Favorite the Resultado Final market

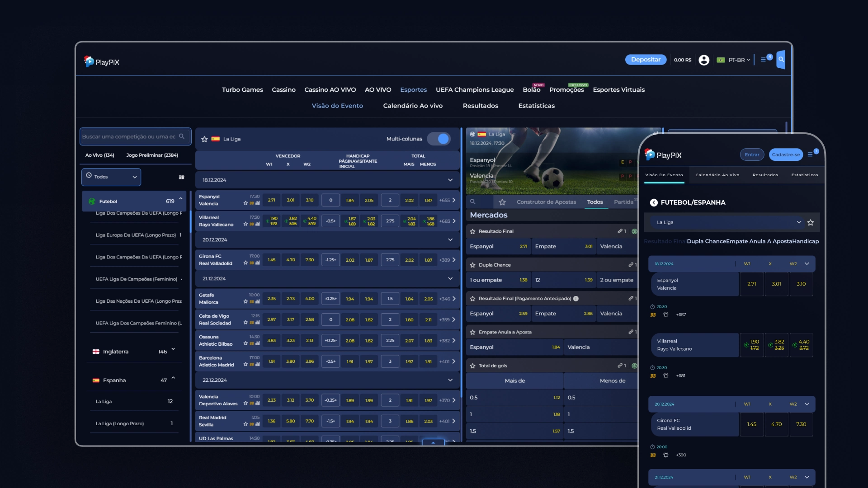point(472,231)
